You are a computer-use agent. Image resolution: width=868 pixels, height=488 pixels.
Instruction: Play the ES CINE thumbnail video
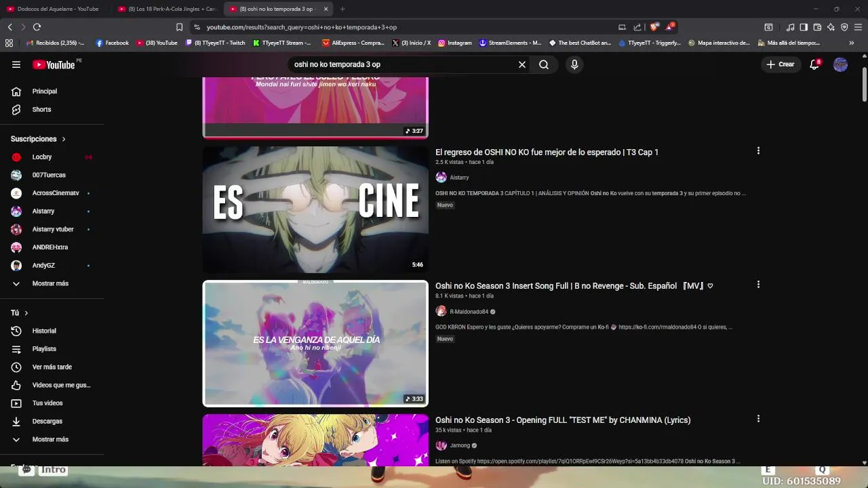pos(315,209)
